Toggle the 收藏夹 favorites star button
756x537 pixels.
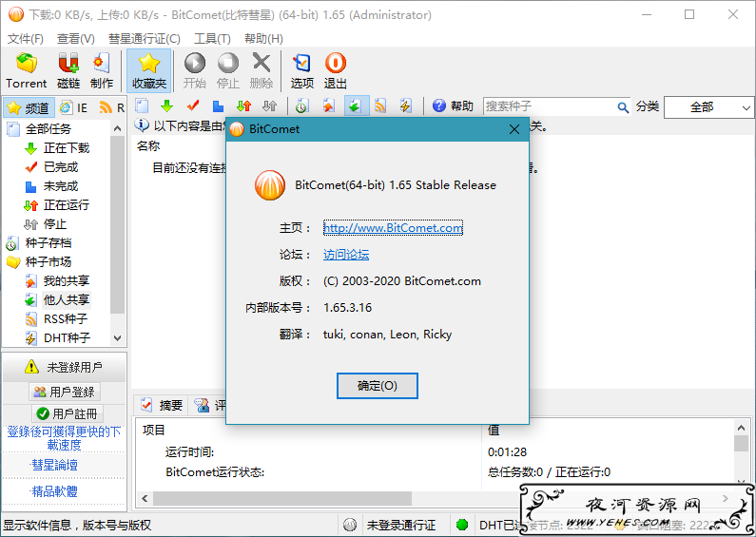pos(149,70)
